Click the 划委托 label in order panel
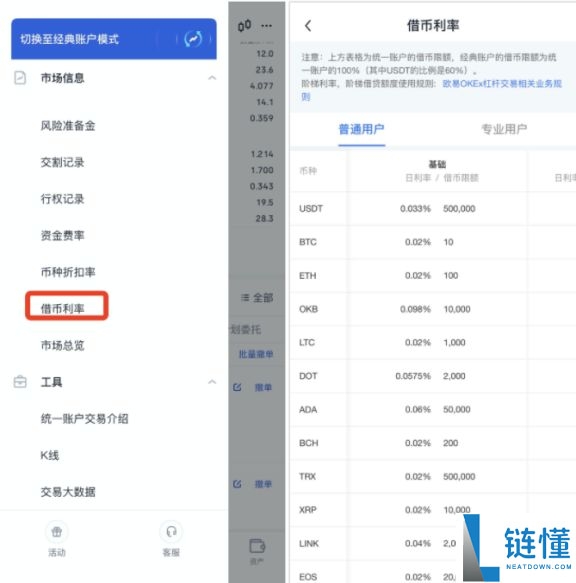 coord(245,329)
